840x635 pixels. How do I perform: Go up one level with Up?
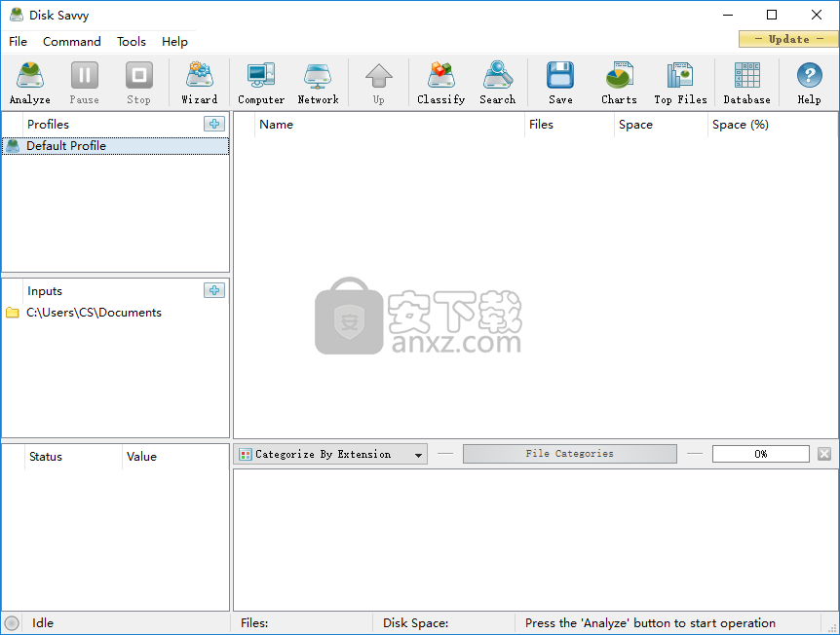379,83
